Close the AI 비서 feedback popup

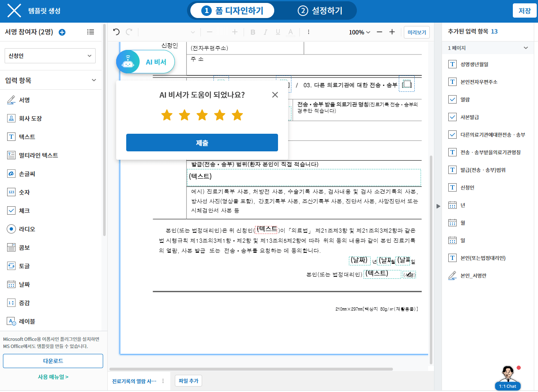275,95
